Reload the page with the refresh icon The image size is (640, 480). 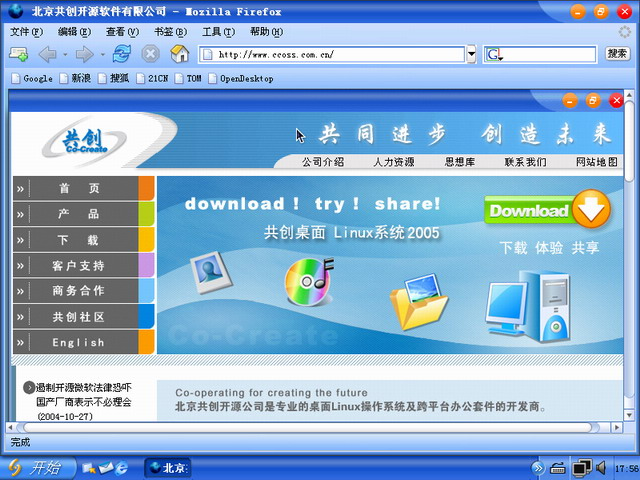(122, 54)
